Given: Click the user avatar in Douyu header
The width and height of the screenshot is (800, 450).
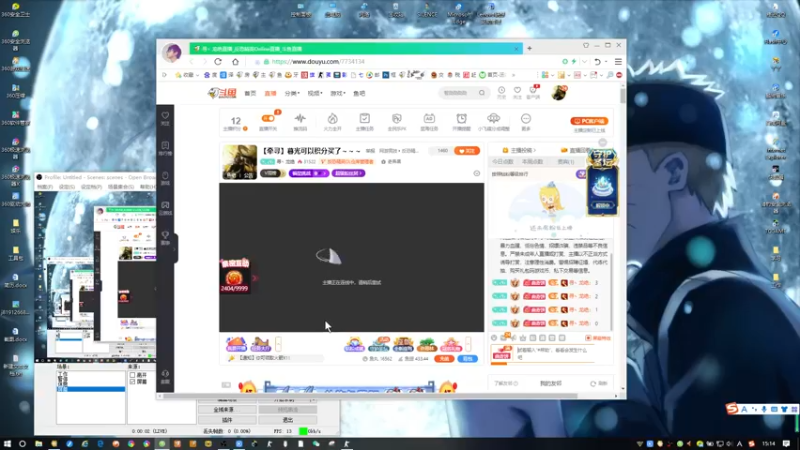Looking at the screenshot, I should [x=559, y=92].
